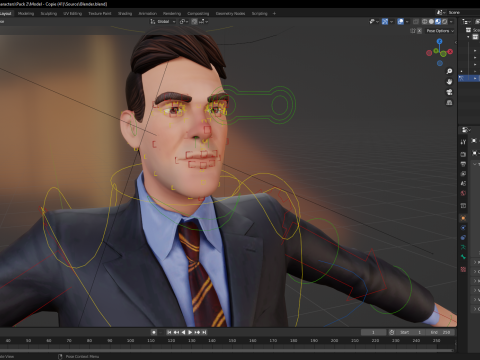Expand the overlays options dropdown arrow

click(x=407, y=21)
